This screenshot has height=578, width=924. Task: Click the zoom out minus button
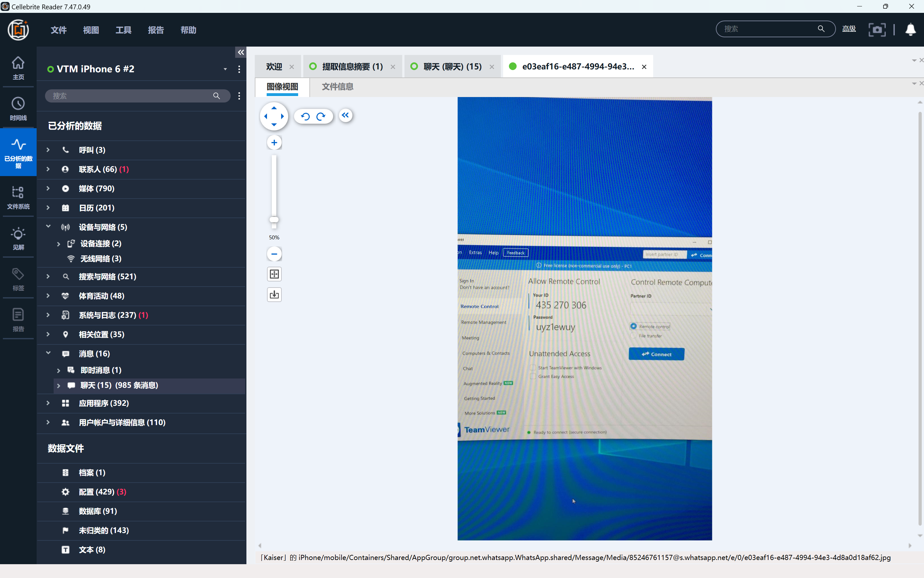coord(274,254)
